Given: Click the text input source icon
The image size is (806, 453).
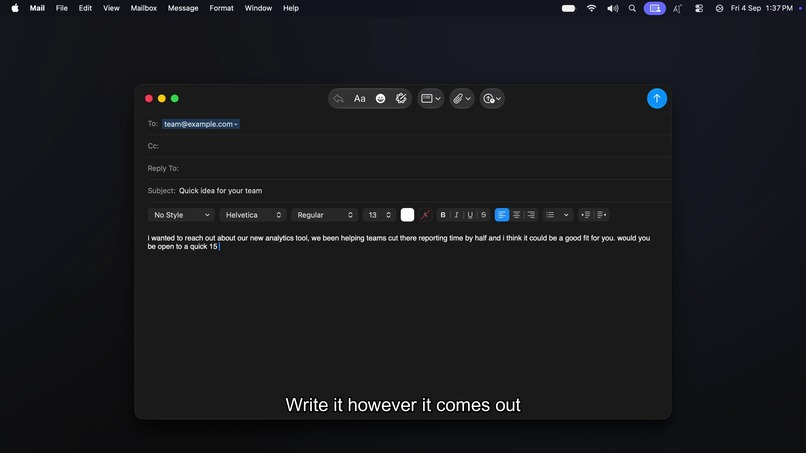Looking at the screenshot, I should tap(677, 8).
